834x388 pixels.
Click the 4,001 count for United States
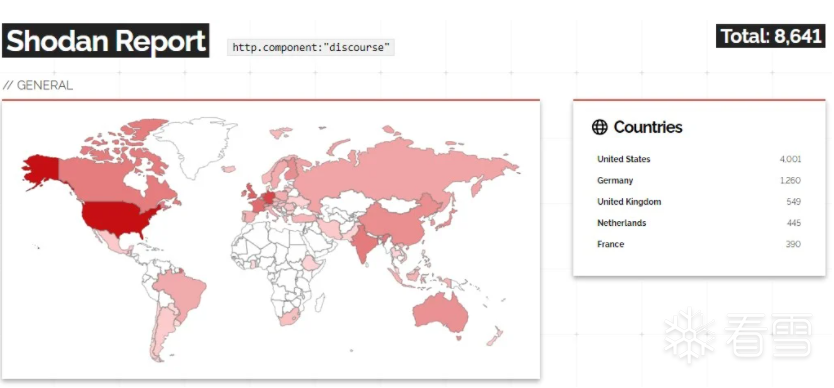point(790,159)
